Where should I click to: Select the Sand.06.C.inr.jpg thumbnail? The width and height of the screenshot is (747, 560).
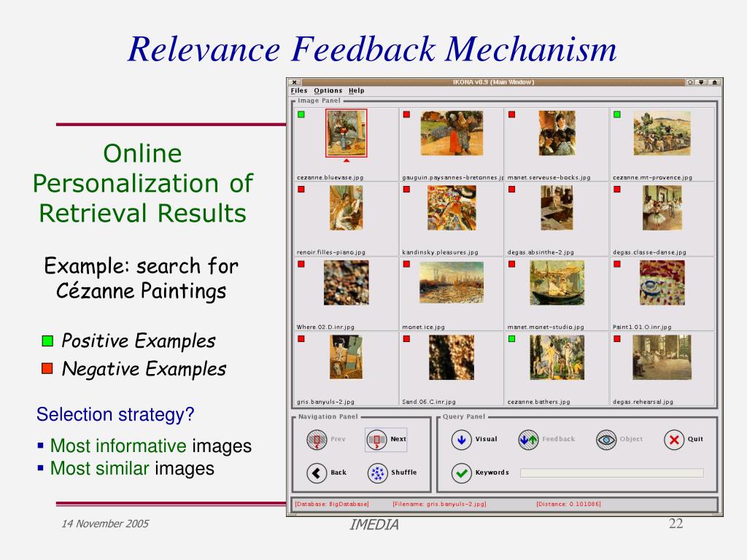pyautogui.click(x=452, y=357)
